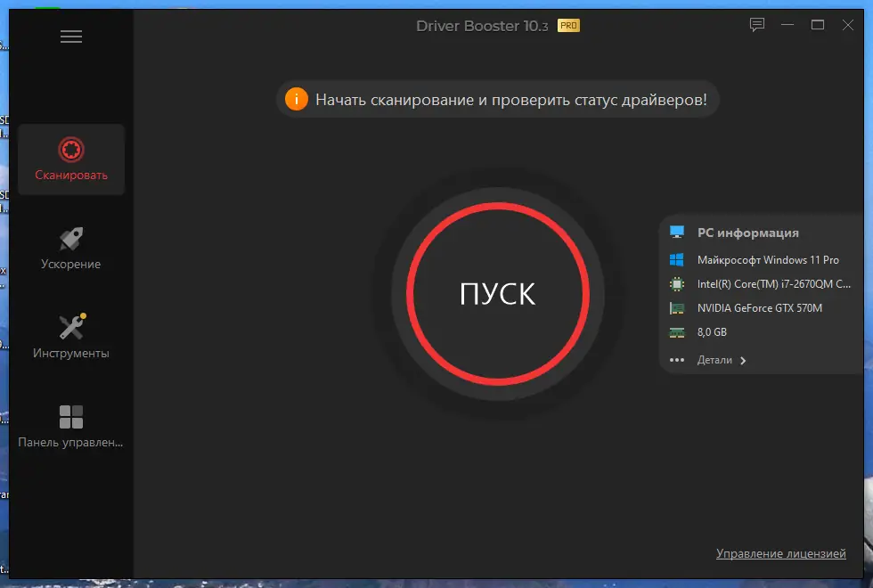Select the Сканировать scan icon in sidebar
Screen dimensions: 873x588
(70, 149)
